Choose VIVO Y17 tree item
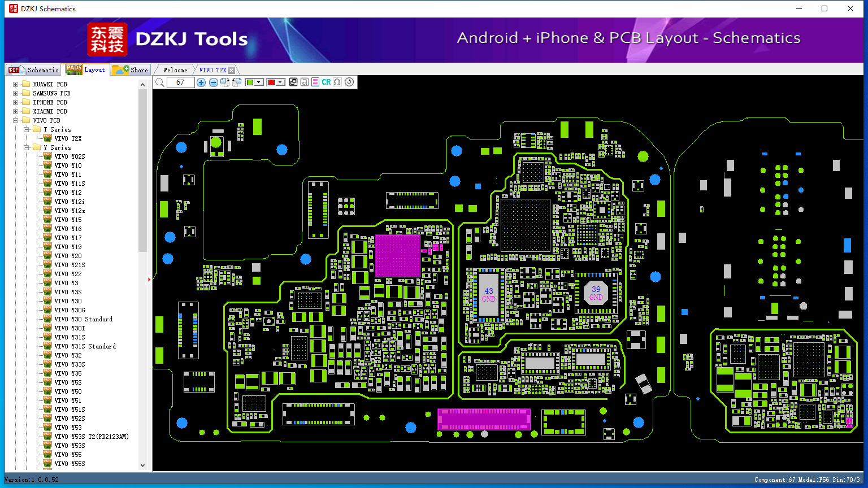 68,238
